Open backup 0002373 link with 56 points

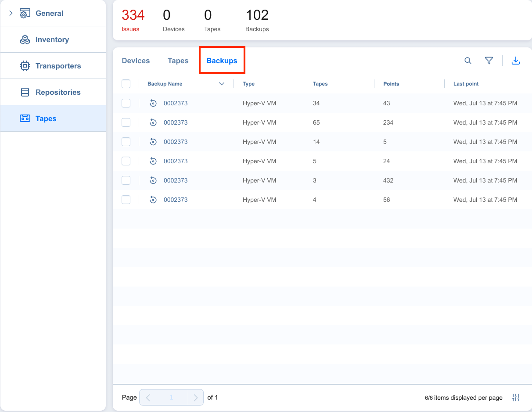click(176, 200)
